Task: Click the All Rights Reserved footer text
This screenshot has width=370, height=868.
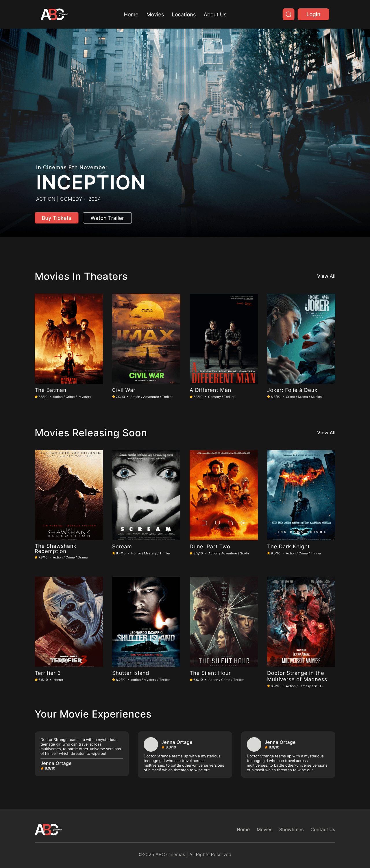Action: [x=210, y=854]
